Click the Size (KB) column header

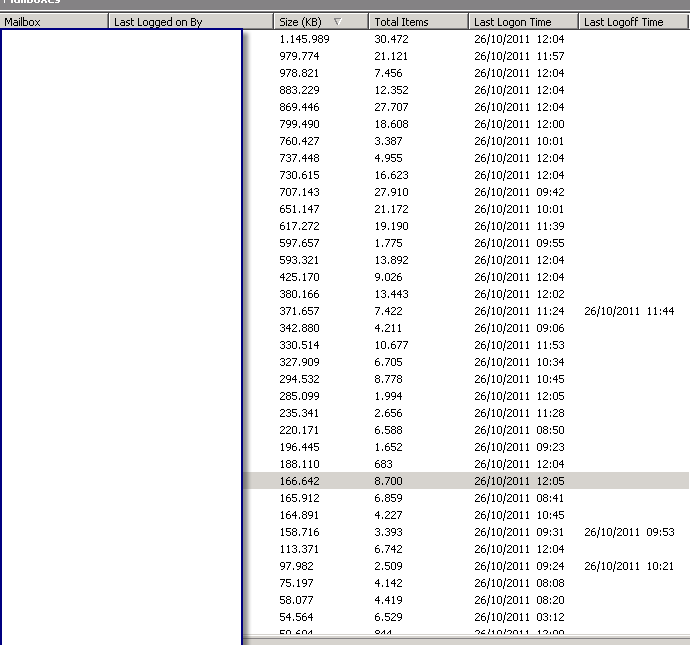coord(321,22)
